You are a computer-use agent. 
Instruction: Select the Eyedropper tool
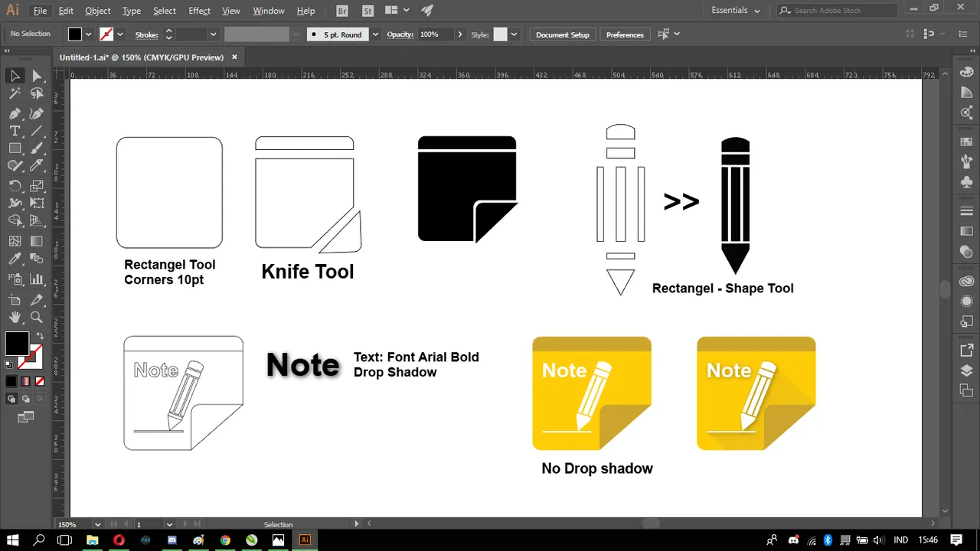15,259
